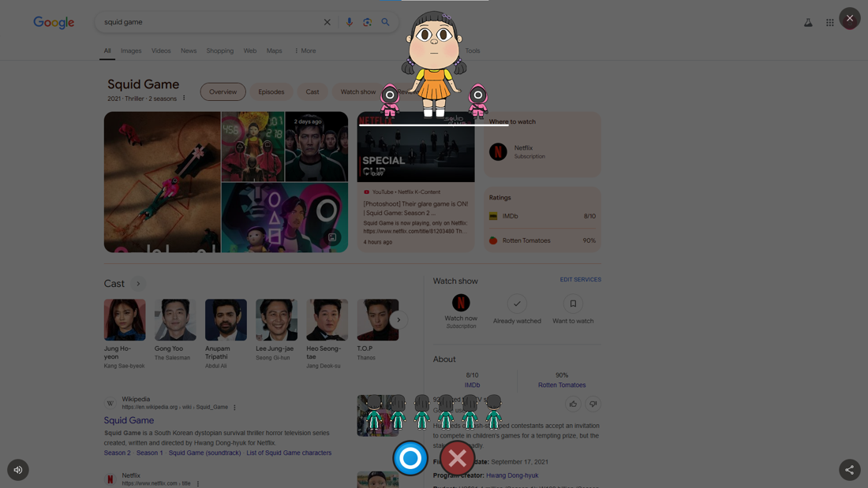Image resolution: width=868 pixels, height=488 pixels.
Task: Switch to the Images tab
Action: click(x=131, y=51)
